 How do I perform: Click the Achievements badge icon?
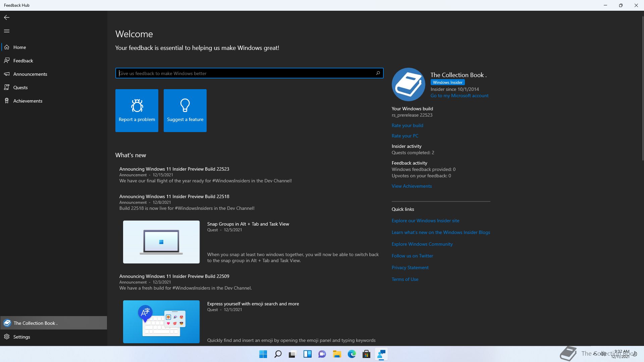coord(7,101)
